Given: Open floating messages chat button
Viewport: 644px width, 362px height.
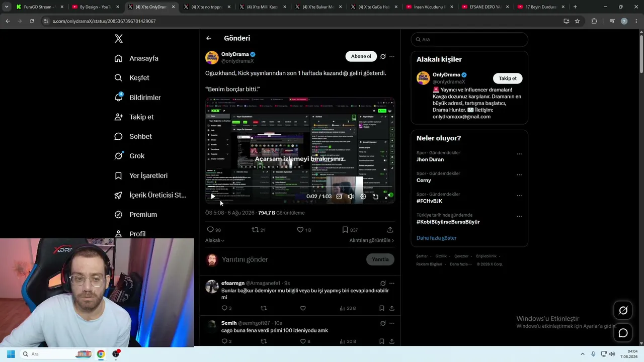Looking at the screenshot, I should [623, 333].
